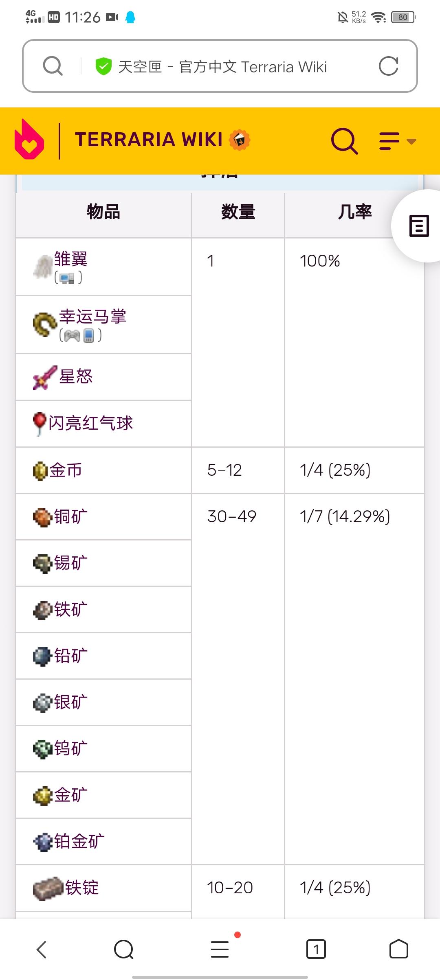Open the 雏翼 item link
Screen dimensions: 440x980
[x=71, y=259]
